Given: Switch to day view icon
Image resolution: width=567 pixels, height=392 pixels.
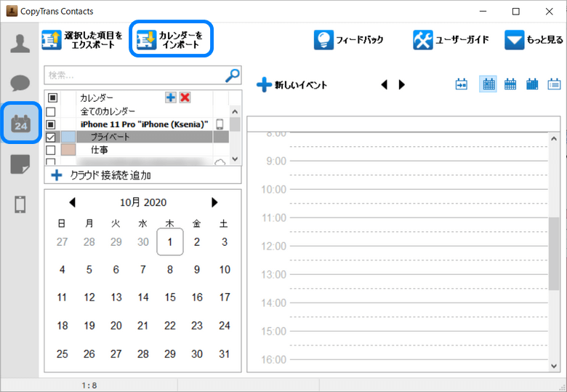Looking at the screenshot, I should pyautogui.click(x=488, y=84).
